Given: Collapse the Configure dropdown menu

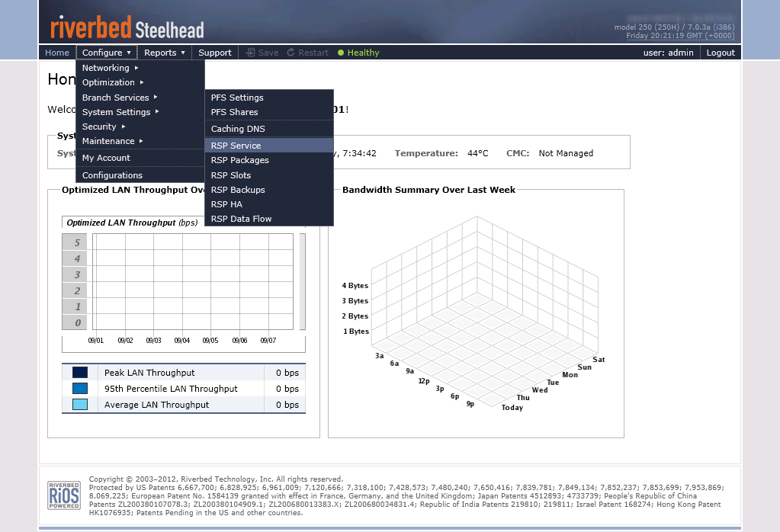Looking at the screenshot, I should tap(107, 52).
